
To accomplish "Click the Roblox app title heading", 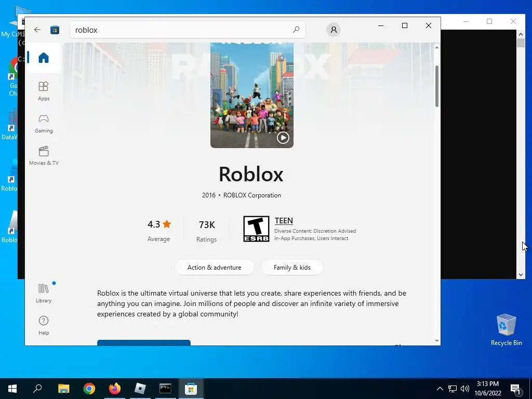I will (x=251, y=175).
